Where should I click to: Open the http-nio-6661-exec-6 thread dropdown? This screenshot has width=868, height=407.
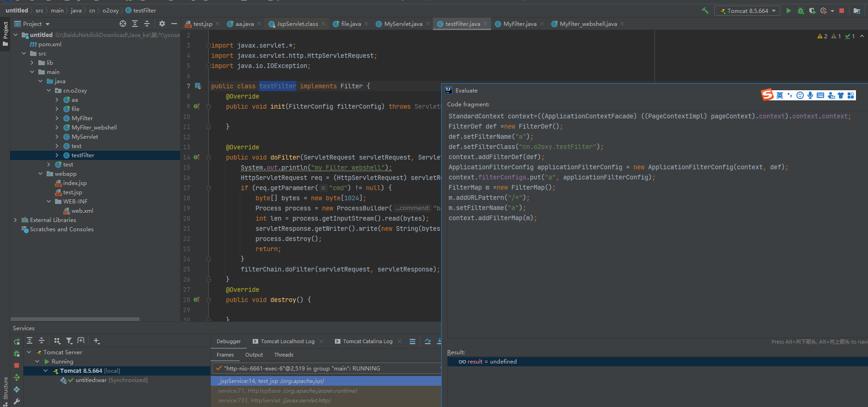pyautogui.click(x=327, y=368)
